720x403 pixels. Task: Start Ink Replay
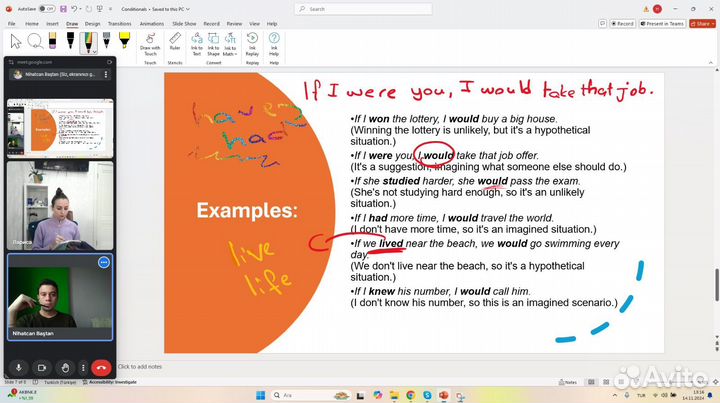251,42
